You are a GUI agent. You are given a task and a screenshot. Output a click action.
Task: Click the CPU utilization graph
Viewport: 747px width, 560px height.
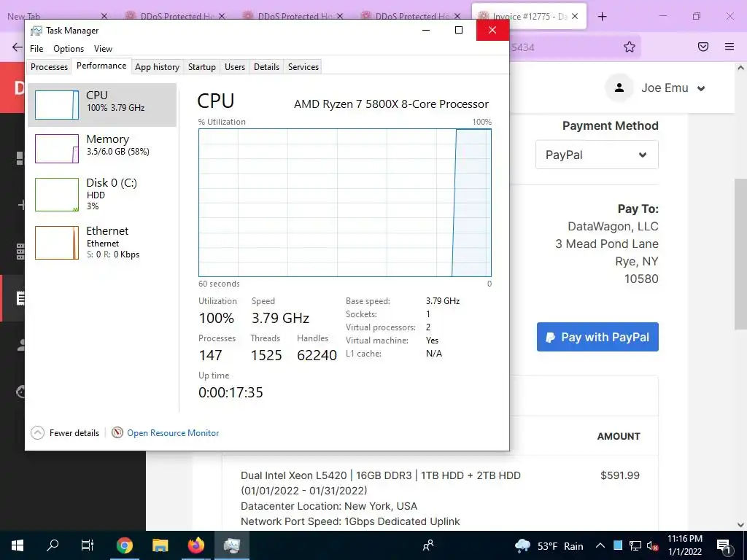click(x=345, y=203)
